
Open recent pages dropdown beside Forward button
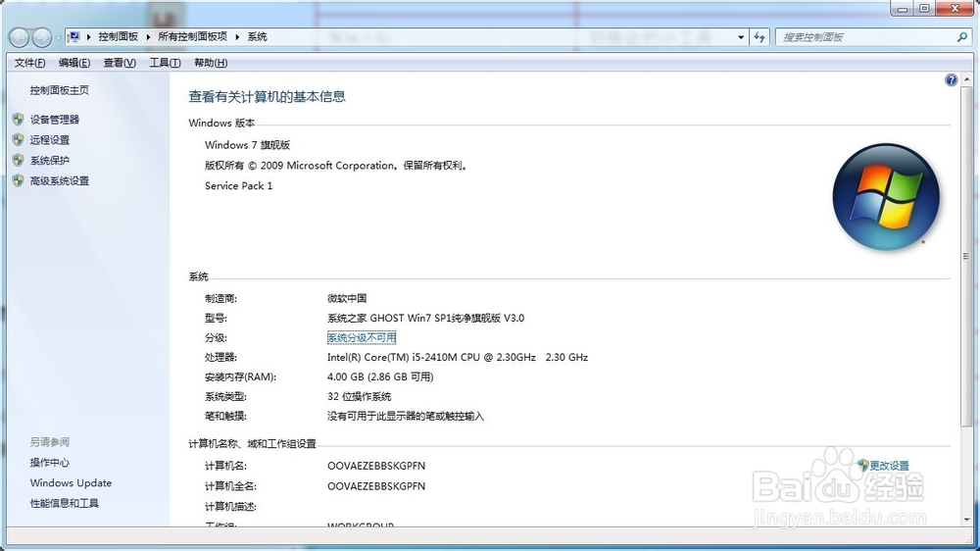[x=58, y=38]
